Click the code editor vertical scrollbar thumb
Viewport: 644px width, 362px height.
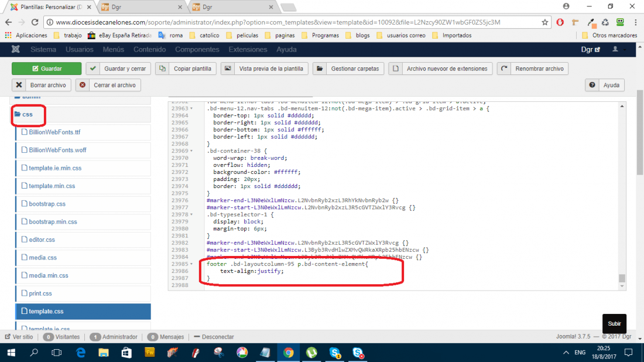tap(622, 278)
